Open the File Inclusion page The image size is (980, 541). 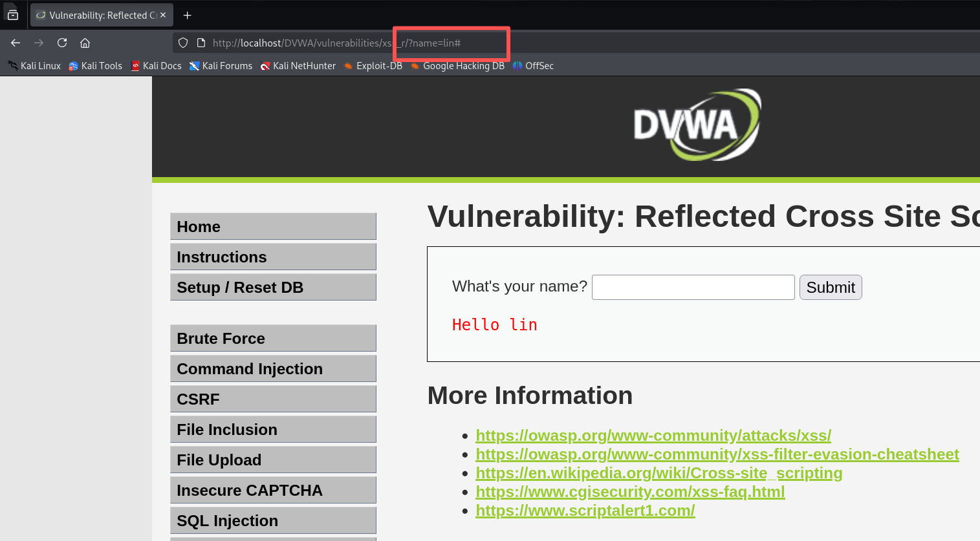point(273,429)
